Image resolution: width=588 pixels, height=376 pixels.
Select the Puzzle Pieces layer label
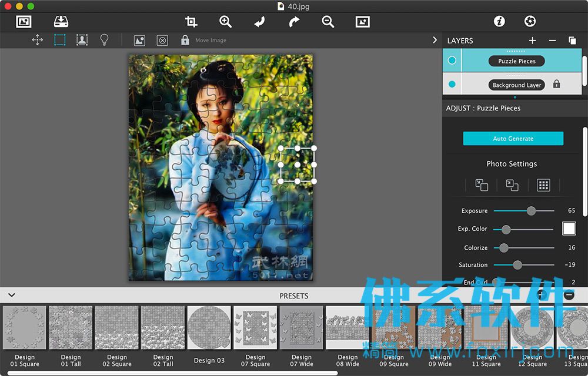click(x=517, y=61)
